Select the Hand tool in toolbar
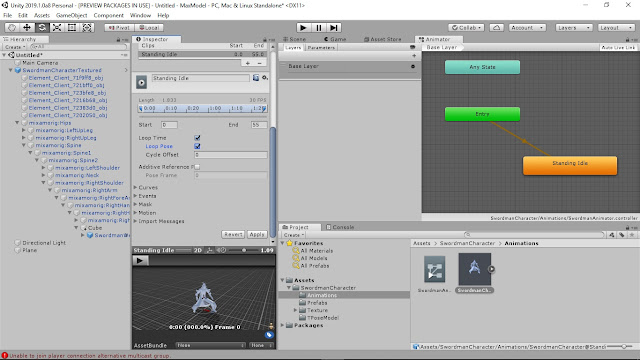The width and height of the screenshot is (640, 360). pyautogui.click(x=12, y=27)
